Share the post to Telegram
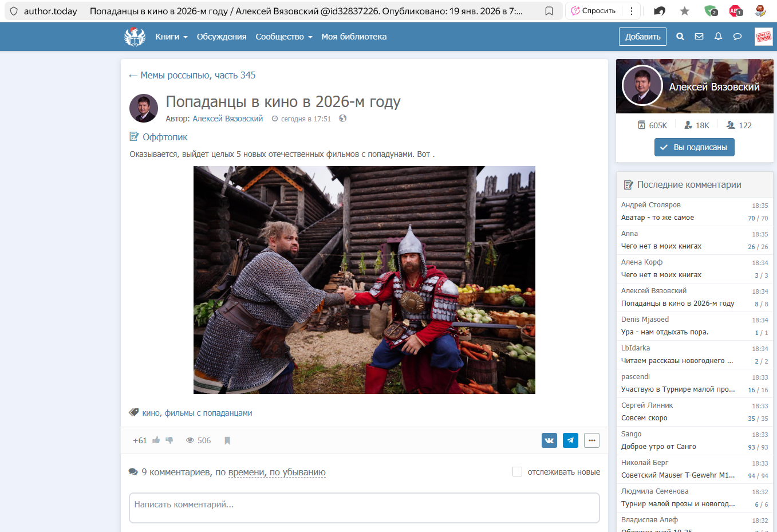Image resolution: width=777 pixels, height=532 pixels. [570, 440]
